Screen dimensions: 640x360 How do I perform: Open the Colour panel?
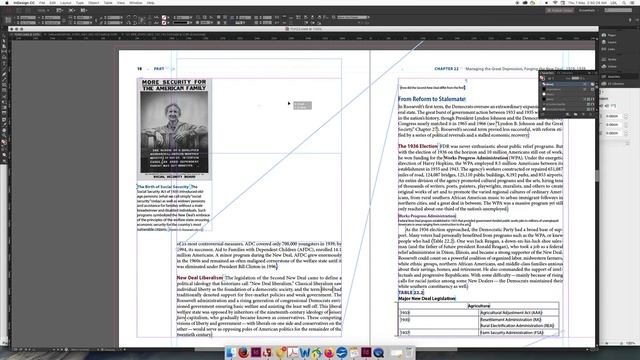pos(609,66)
